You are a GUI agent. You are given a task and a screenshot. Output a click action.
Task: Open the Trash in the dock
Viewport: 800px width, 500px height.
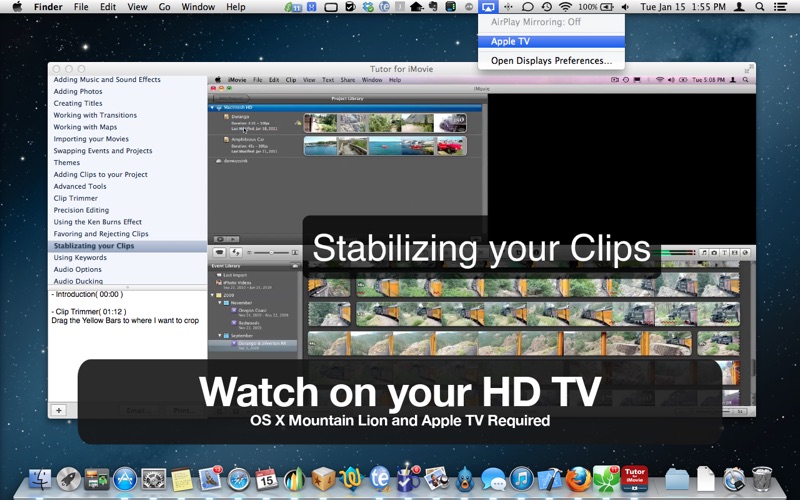click(762, 479)
